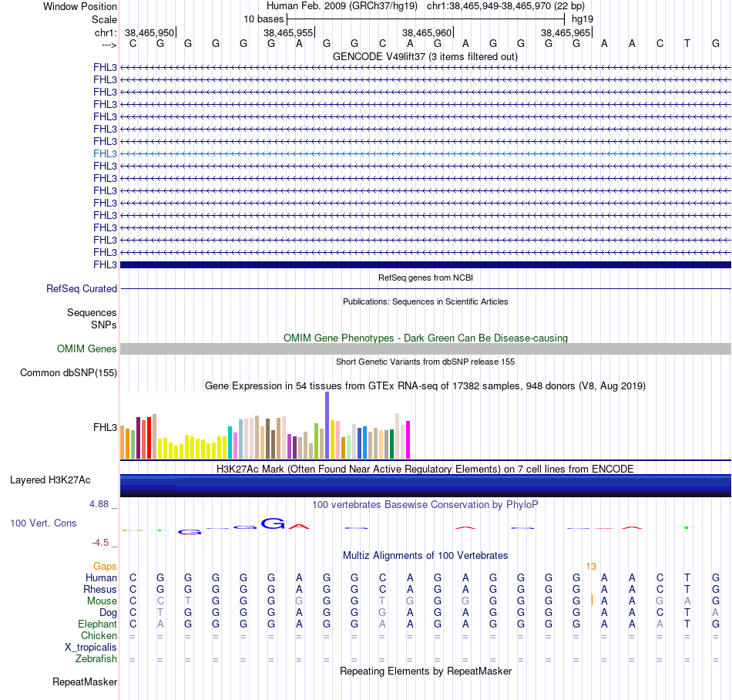Image resolution: width=732 pixels, height=700 pixels.
Task: Click the Zebrafish alignment row label
Action: [x=96, y=659]
